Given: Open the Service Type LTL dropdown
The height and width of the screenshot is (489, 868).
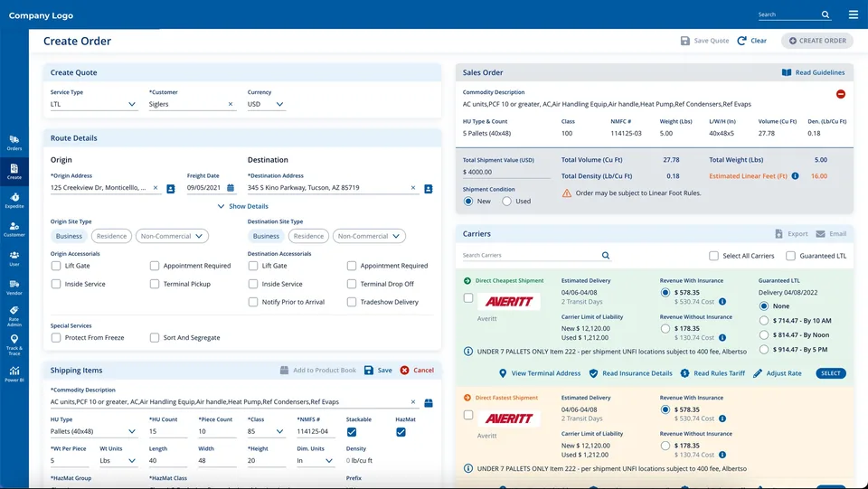Looking at the screenshot, I should pos(93,104).
